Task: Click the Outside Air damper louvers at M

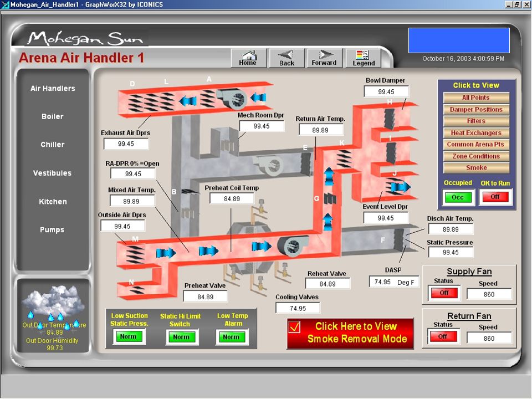Action: tap(134, 254)
